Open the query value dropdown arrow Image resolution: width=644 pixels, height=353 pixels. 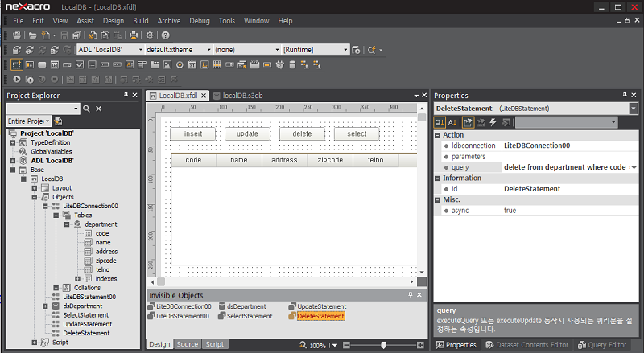point(634,167)
